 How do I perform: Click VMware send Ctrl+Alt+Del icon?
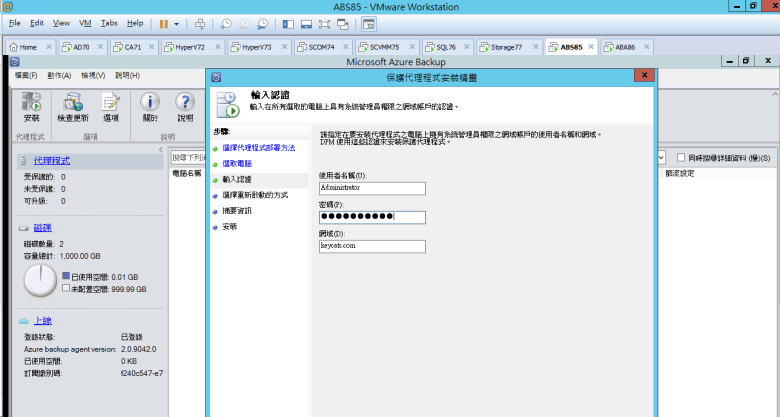click(200, 22)
